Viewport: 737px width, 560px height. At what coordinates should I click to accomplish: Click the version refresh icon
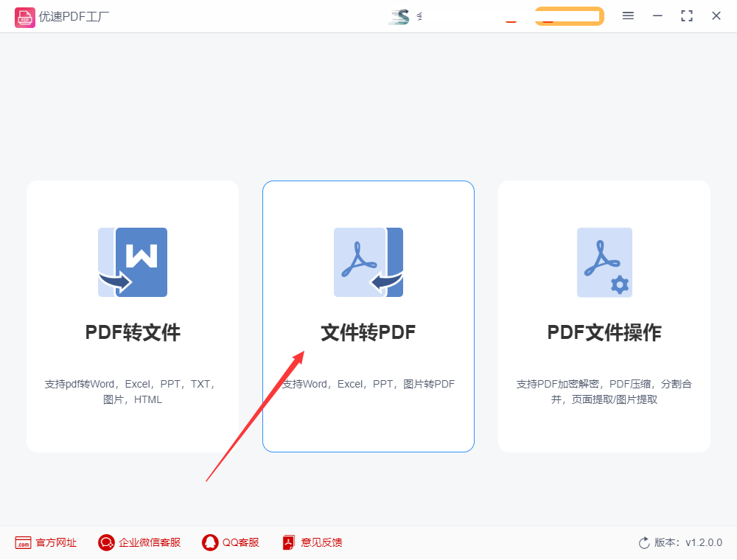pos(644,542)
